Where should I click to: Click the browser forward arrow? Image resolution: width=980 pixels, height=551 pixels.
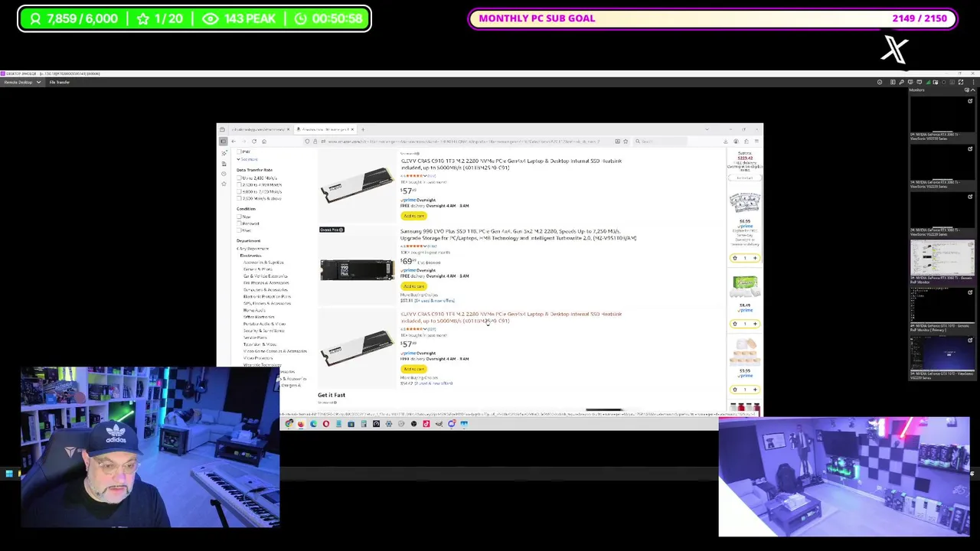coord(244,142)
